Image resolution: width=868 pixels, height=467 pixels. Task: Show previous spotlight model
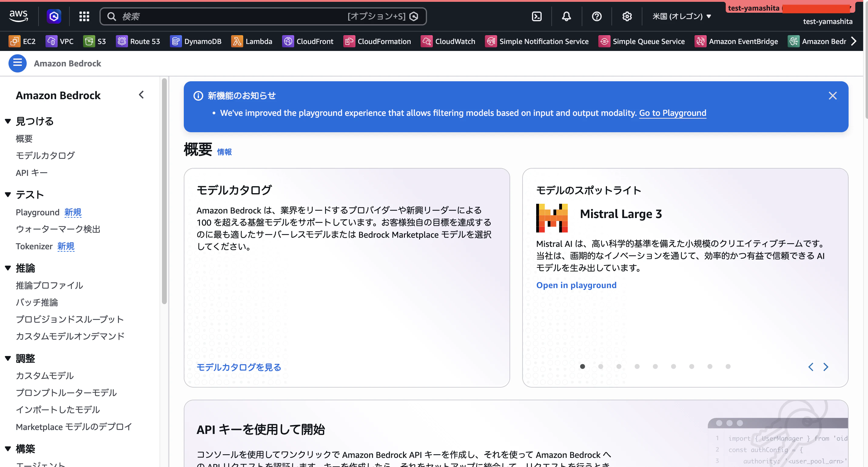pyautogui.click(x=811, y=367)
